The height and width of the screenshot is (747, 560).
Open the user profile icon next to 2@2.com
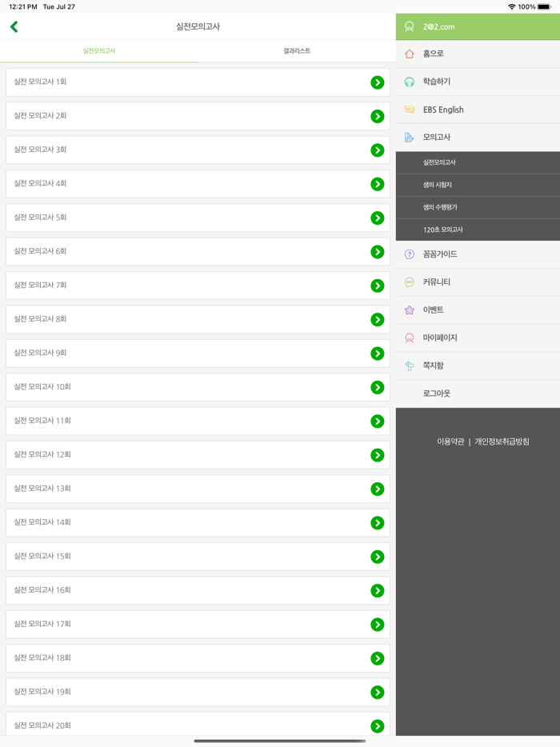409,26
